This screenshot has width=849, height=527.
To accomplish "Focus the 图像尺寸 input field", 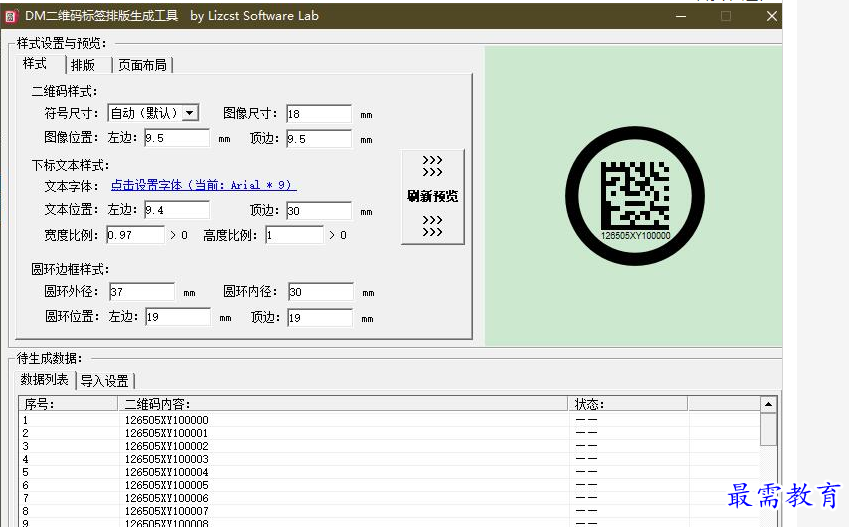I will click(x=319, y=114).
